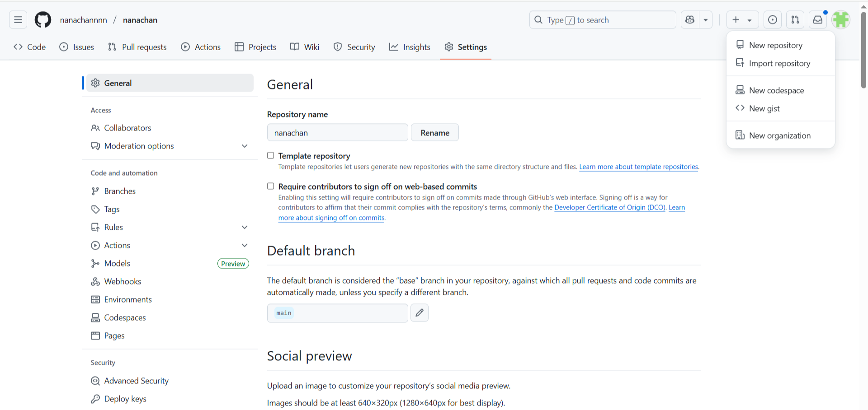868x410 pixels.
Task: Click the main default branch label
Action: click(284, 313)
